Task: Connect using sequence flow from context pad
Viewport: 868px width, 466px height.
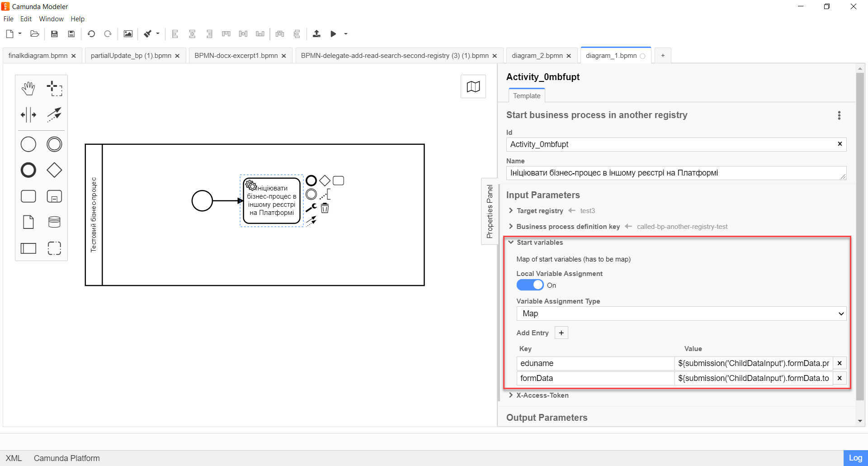Action: 311,221
